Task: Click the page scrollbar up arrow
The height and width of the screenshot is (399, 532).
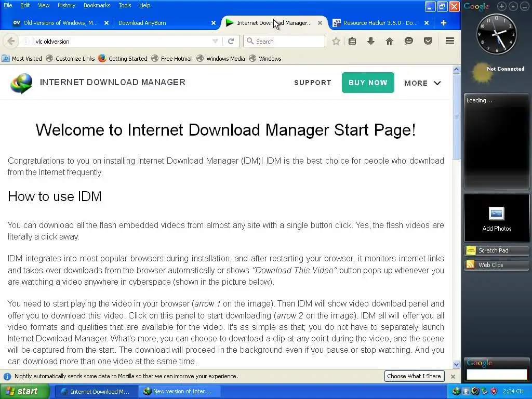Action: (456, 69)
